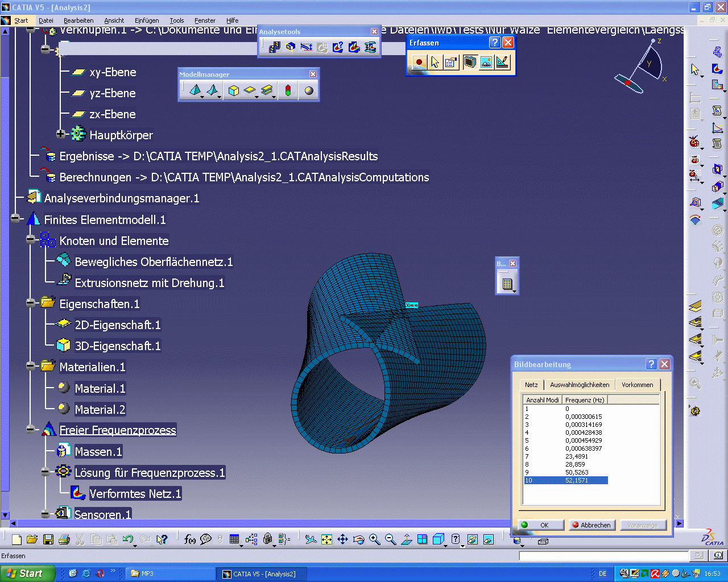Collapse Lösung für Frequenzprozess.1 node
The image size is (728, 582).
coord(45,472)
